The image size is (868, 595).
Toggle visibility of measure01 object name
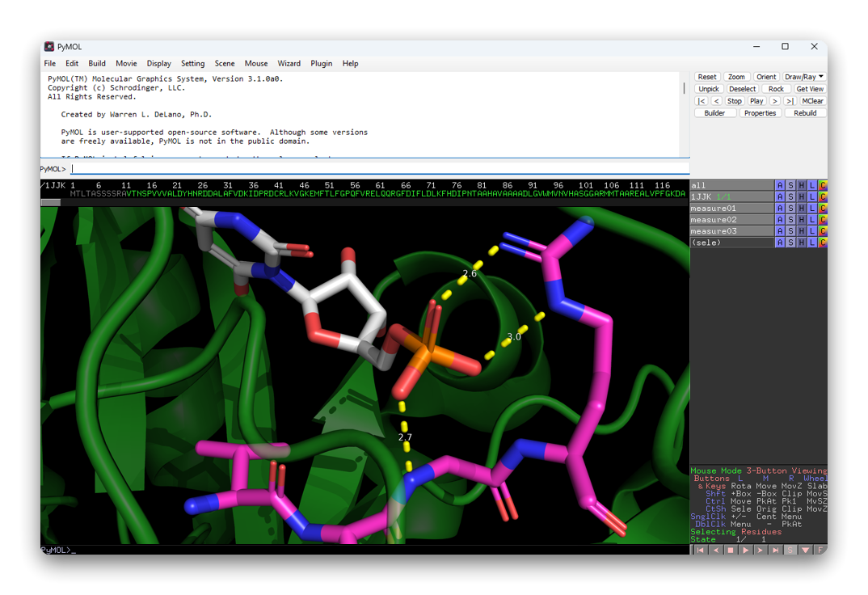731,208
